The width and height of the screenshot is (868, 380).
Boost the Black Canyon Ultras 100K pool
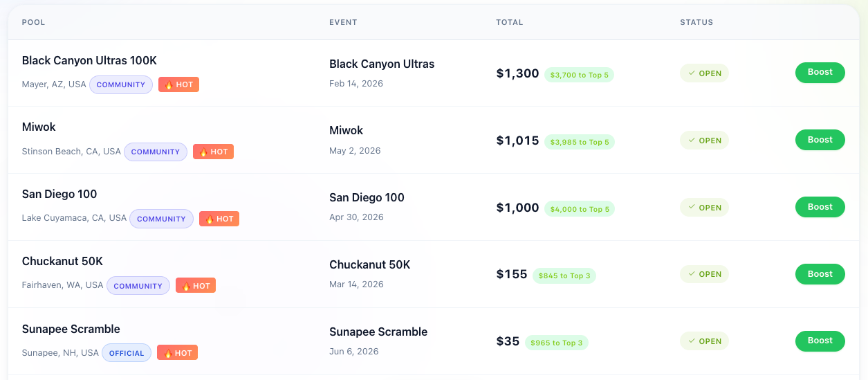click(820, 73)
